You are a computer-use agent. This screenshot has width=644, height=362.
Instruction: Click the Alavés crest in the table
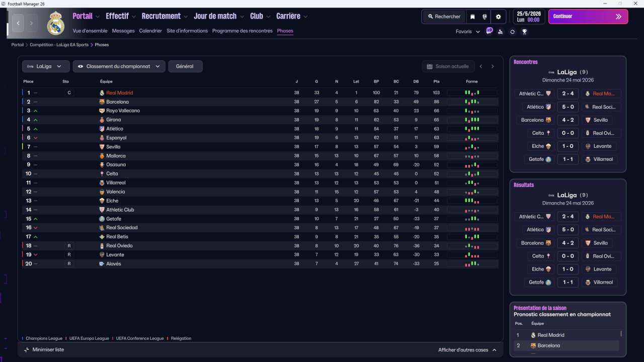click(x=102, y=263)
